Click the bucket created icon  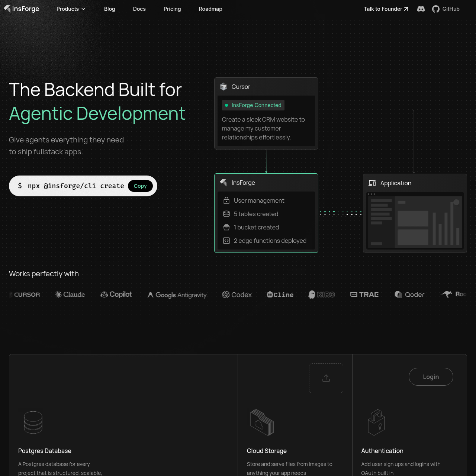pyautogui.click(x=226, y=227)
